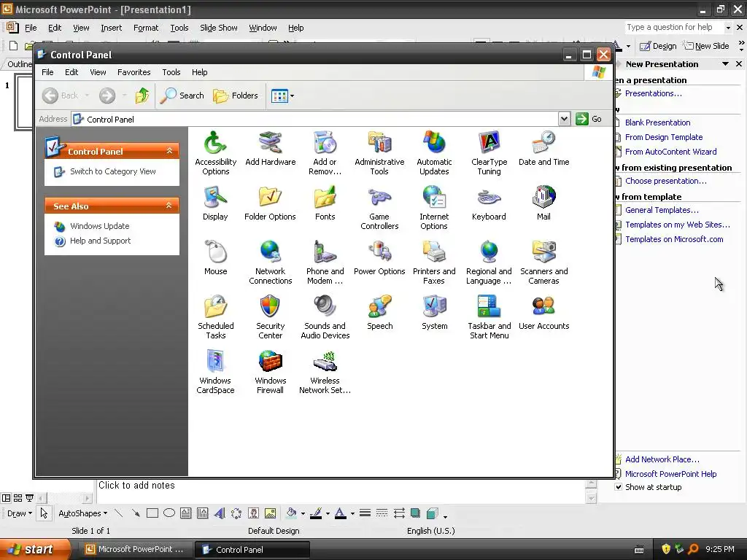The width and height of the screenshot is (747, 560).
Task: Open Phone and Modem options icon
Action: [x=325, y=262]
